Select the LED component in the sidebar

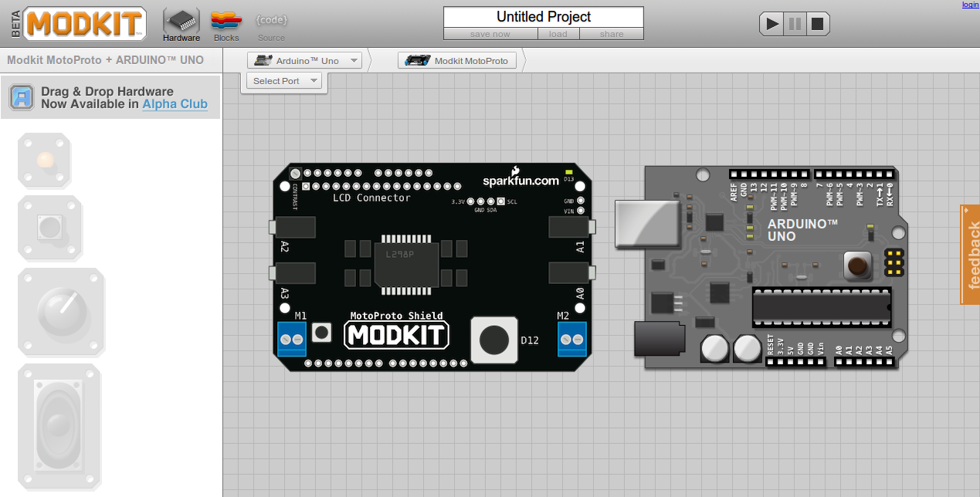(x=44, y=161)
